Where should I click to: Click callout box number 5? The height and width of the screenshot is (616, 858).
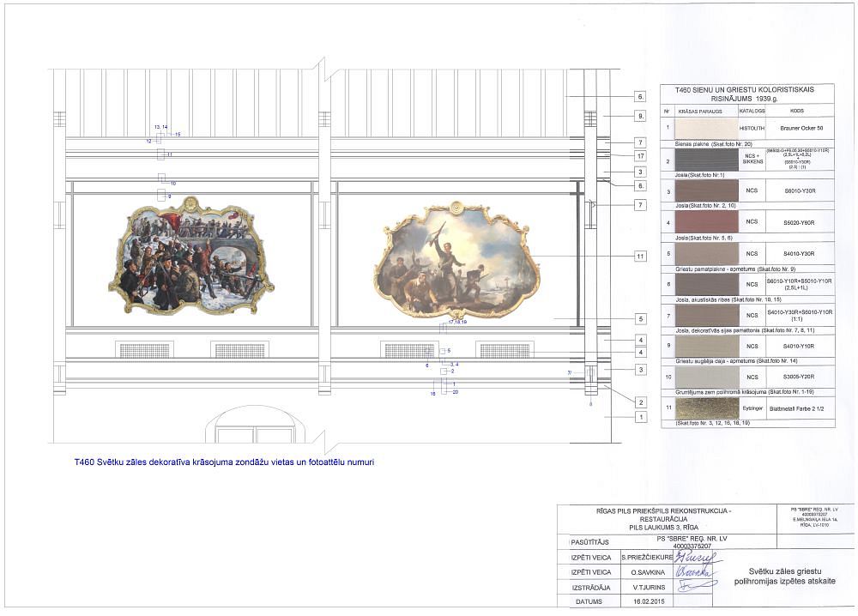click(x=640, y=319)
